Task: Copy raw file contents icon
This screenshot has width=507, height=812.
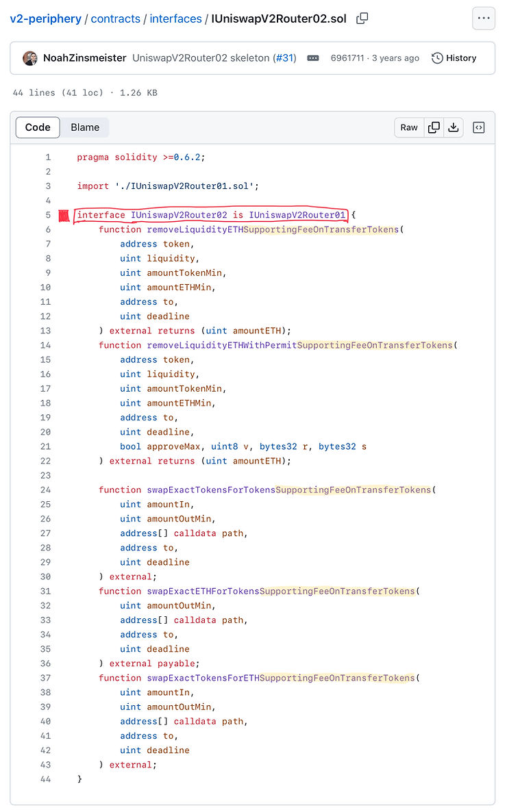Action: (434, 127)
